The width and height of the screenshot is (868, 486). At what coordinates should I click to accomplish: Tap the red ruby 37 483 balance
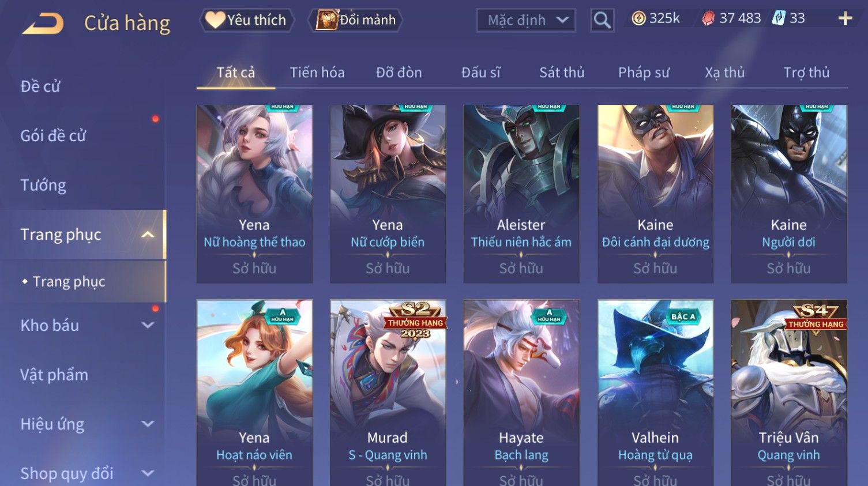[731, 18]
